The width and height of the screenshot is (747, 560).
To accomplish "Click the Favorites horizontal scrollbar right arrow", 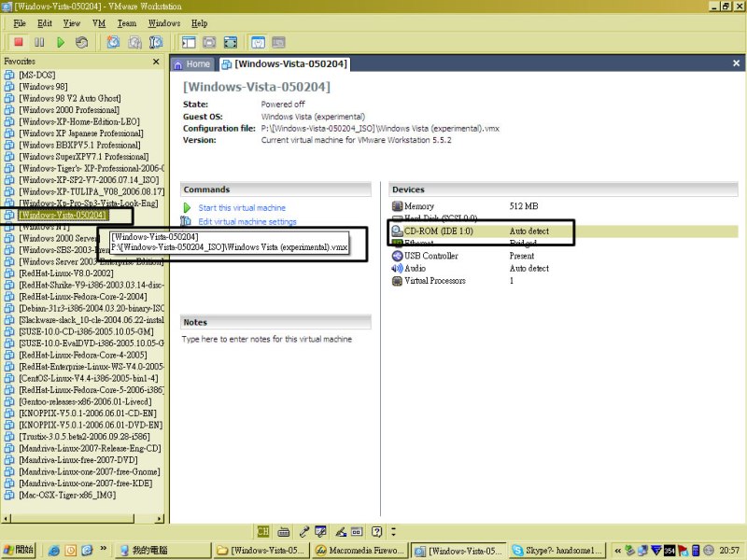I will (x=159, y=518).
